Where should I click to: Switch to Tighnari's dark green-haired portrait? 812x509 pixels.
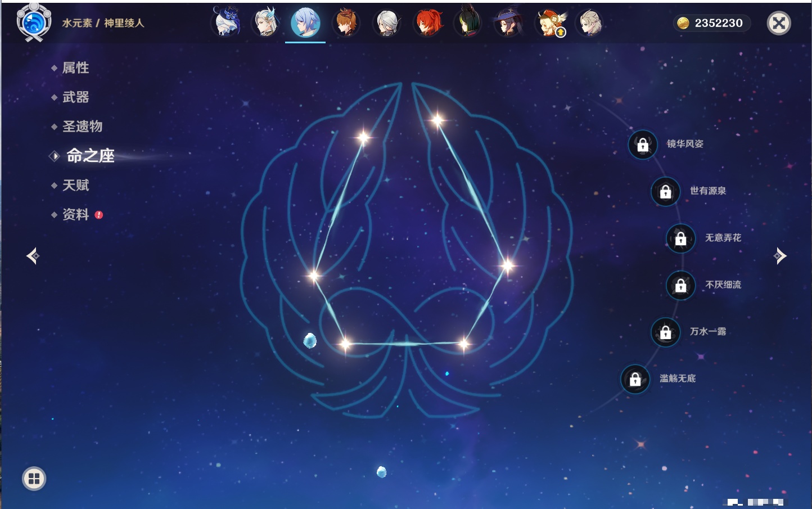point(468,22)
